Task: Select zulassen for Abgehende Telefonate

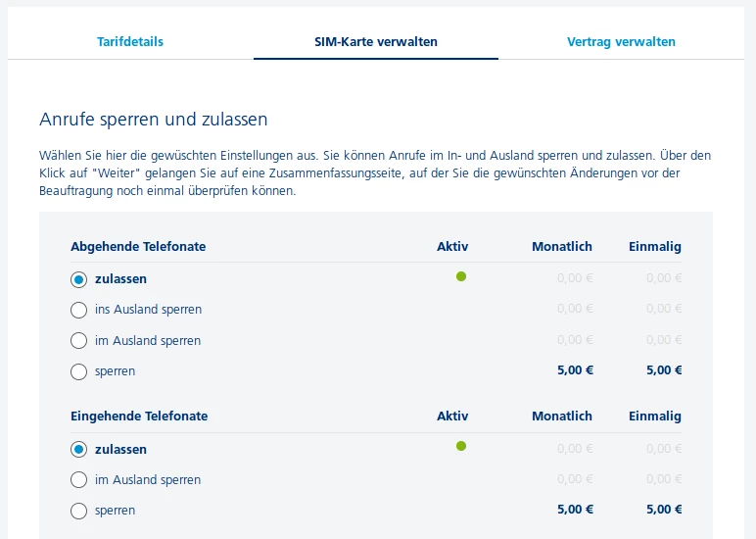Action: click(79, 279)
